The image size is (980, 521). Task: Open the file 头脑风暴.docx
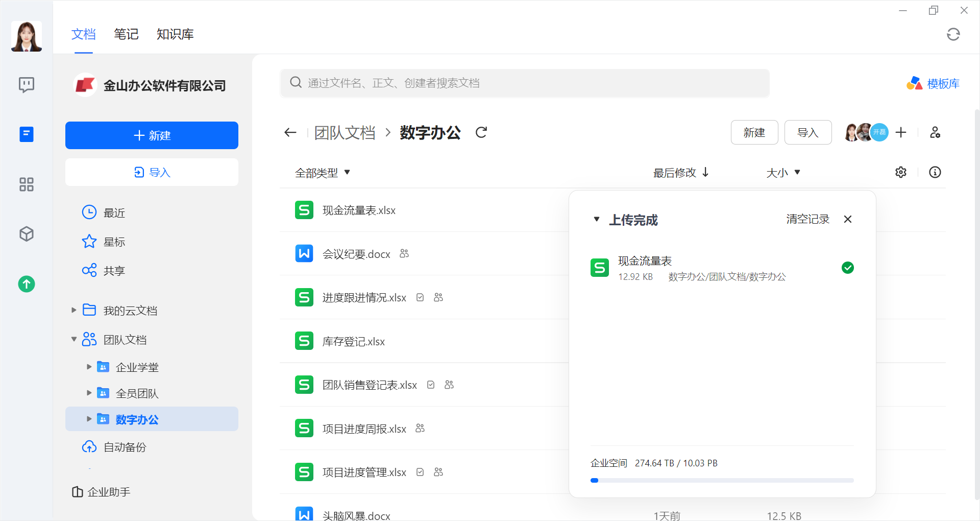356,515
